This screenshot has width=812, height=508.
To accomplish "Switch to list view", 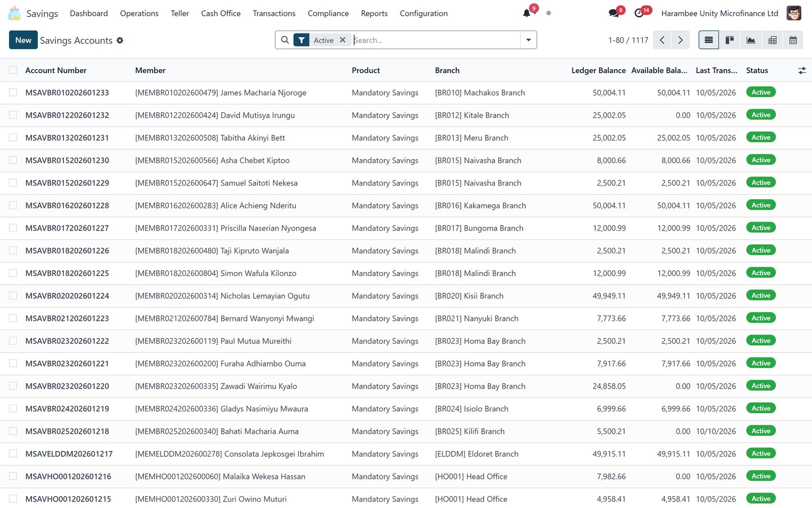I will tap(709, 40).
